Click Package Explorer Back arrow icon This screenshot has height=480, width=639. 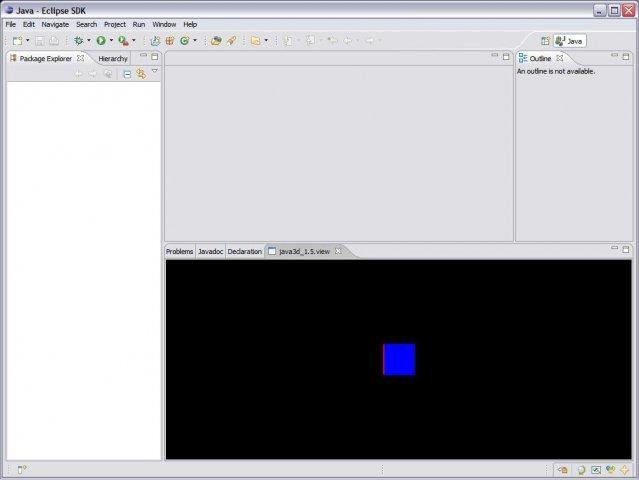pos(78,74)
